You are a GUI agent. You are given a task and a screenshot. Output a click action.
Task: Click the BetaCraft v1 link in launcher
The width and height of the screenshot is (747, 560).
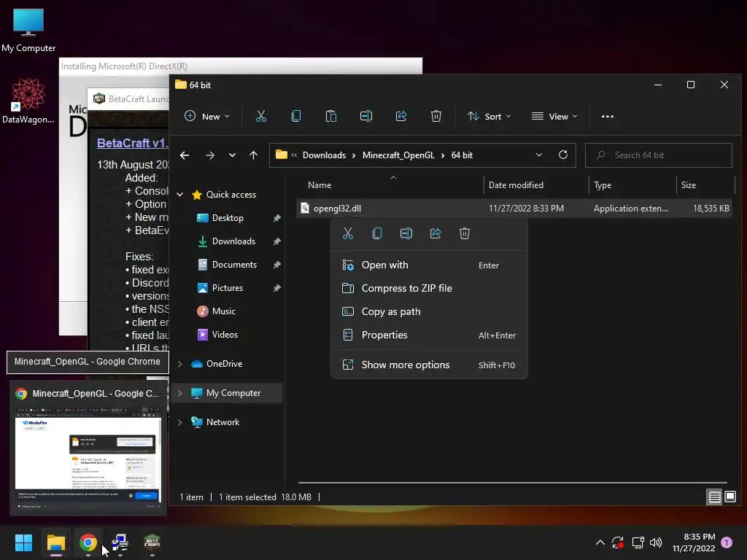pos(133,143)
